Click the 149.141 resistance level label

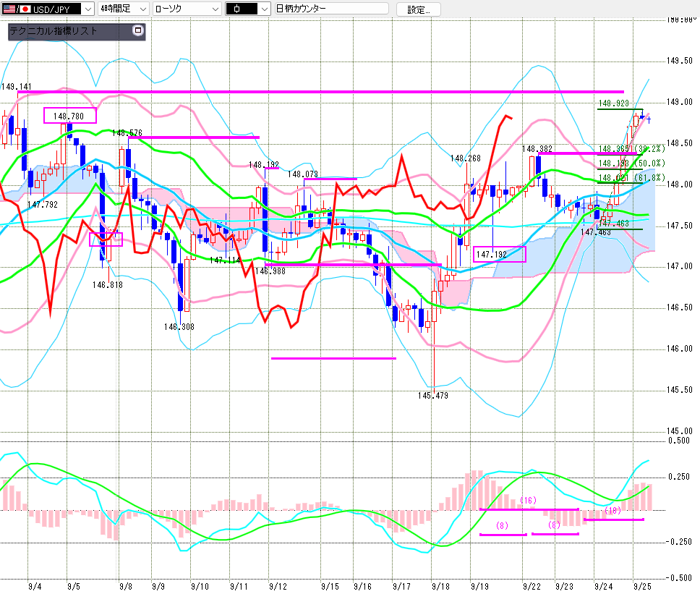click(x=16, y=86)
